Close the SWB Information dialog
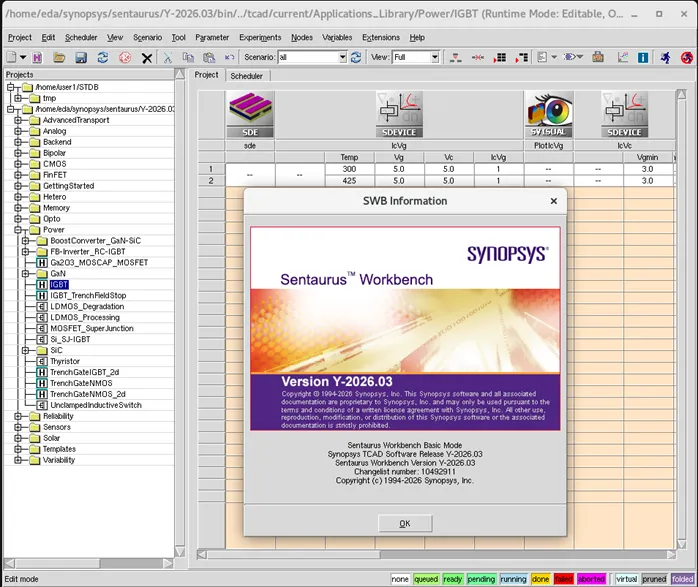 pos(553,201)
